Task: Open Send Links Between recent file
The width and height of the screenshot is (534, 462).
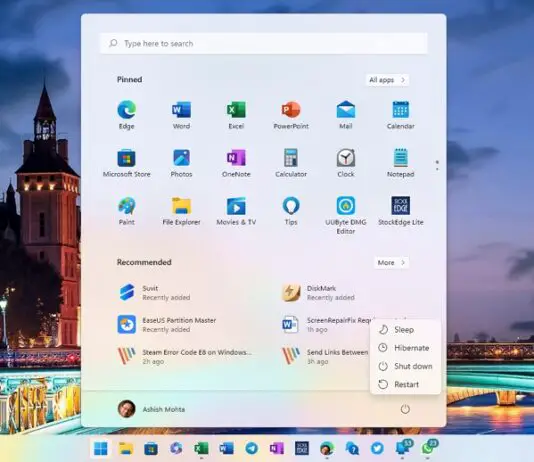Action: pos(325,356)
